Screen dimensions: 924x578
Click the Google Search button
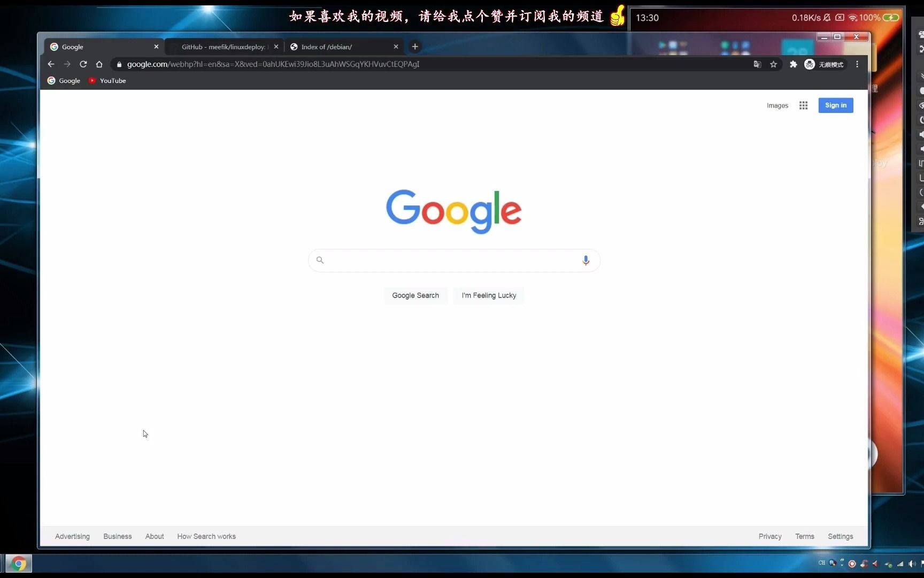pos(415,295)
